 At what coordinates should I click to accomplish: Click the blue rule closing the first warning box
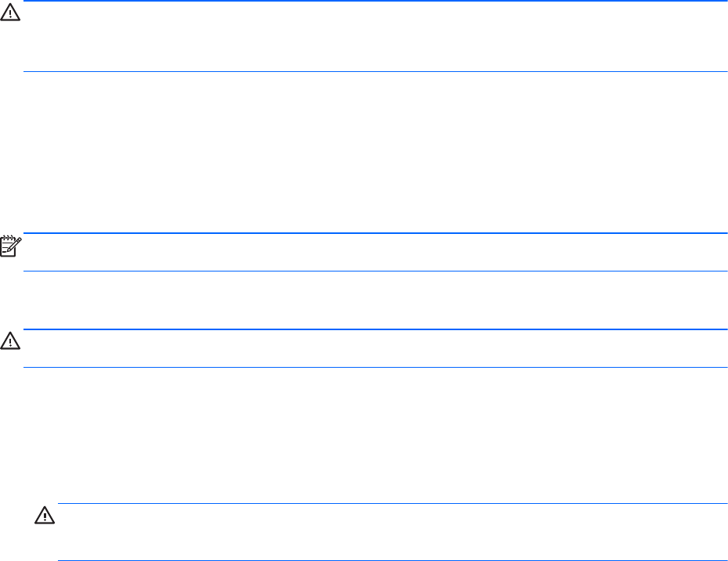pyautogui.click(x=374, y=72)
